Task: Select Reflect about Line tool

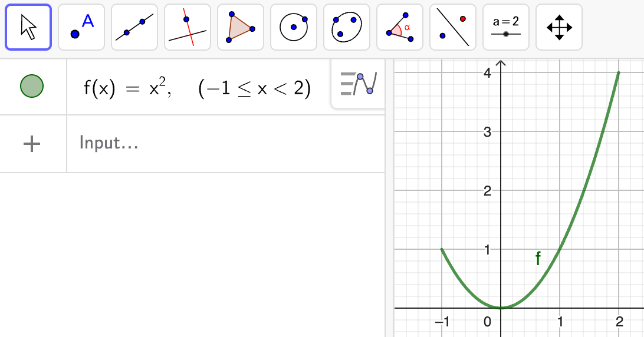Action: pos(452,27)
